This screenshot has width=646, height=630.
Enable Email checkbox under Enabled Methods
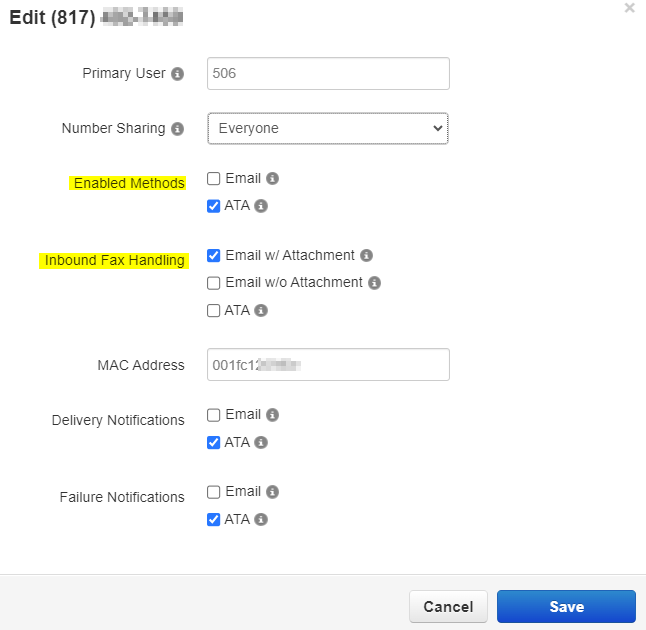tap(214, 179)
